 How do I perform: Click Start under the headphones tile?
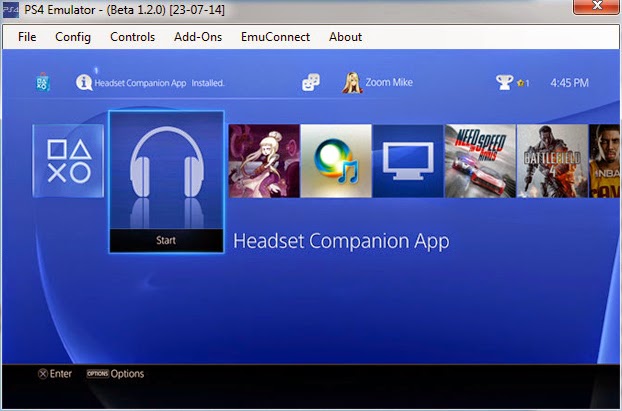[166, 240]
